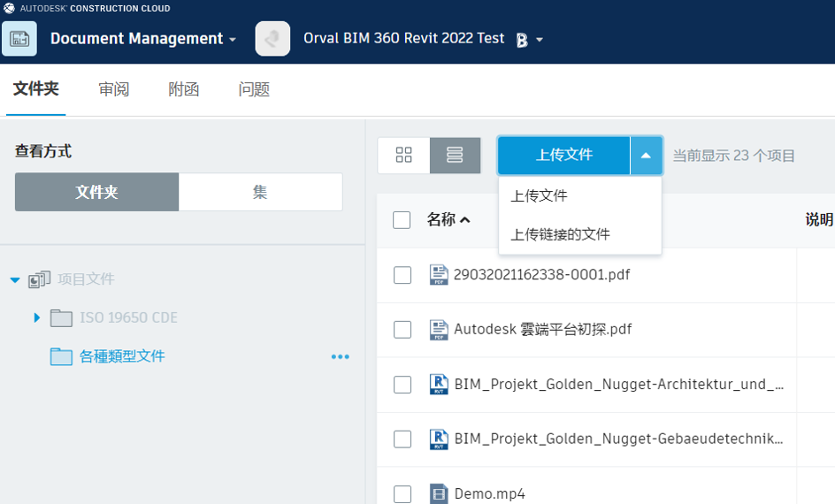Click the PDF icon of 29032021162338-0001.pdf
This screenshot has width=835, height=504.
[x=439, y=275]
